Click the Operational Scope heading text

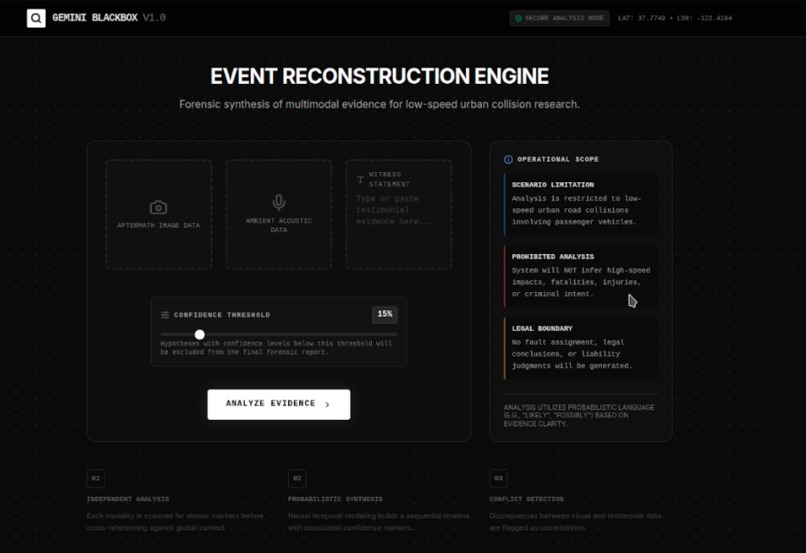click(x=558, y=159)
